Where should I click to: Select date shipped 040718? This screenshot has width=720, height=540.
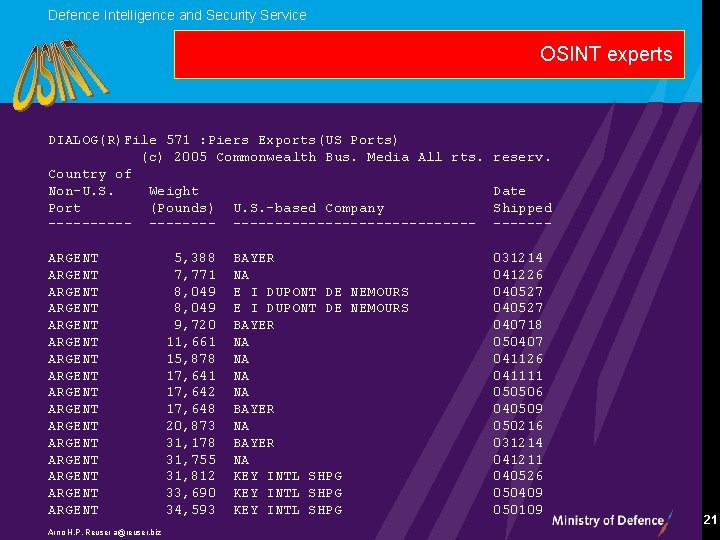[x=518, y=325]
